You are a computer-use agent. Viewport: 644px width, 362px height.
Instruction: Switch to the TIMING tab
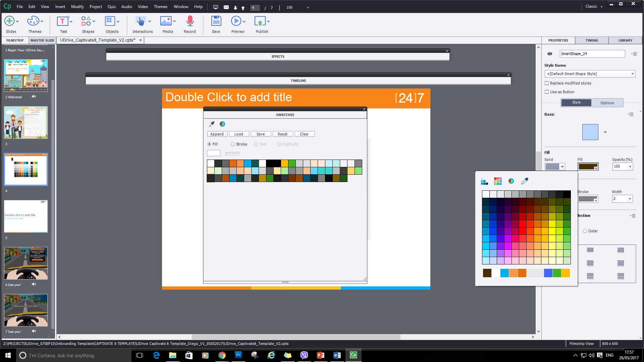pos(591,40)
